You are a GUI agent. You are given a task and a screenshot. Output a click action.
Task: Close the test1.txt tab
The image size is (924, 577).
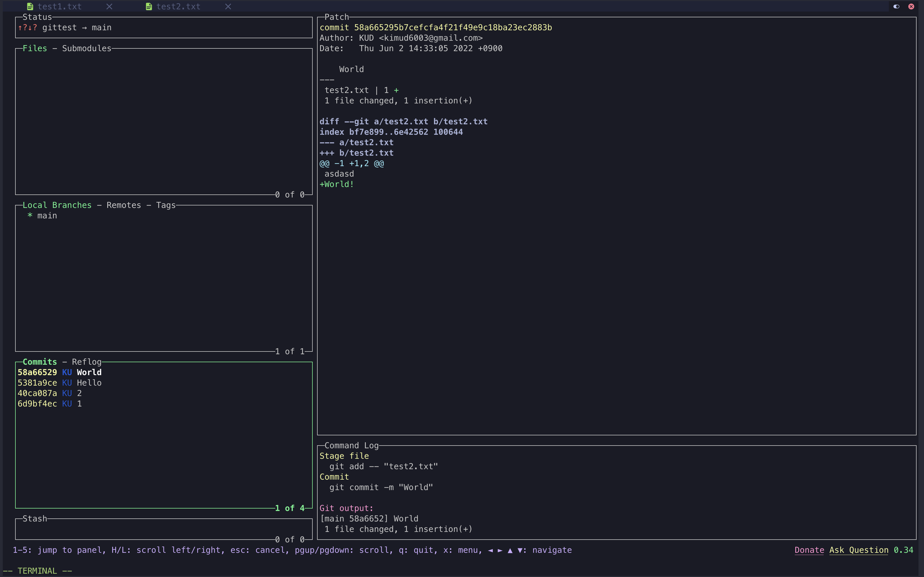click(x=109, y=7)
